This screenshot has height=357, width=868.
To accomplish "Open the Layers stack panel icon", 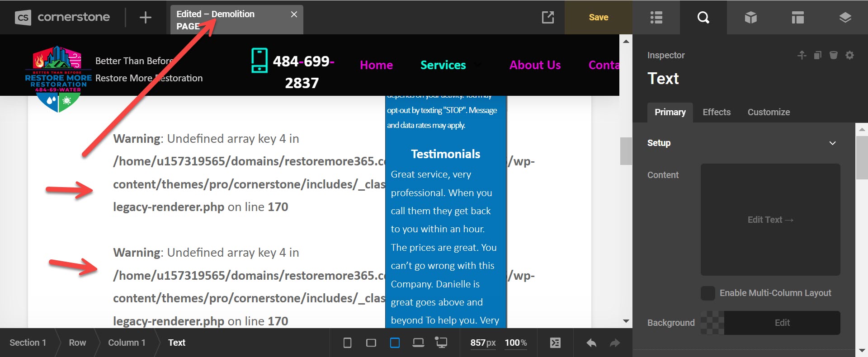I will 845,18.
